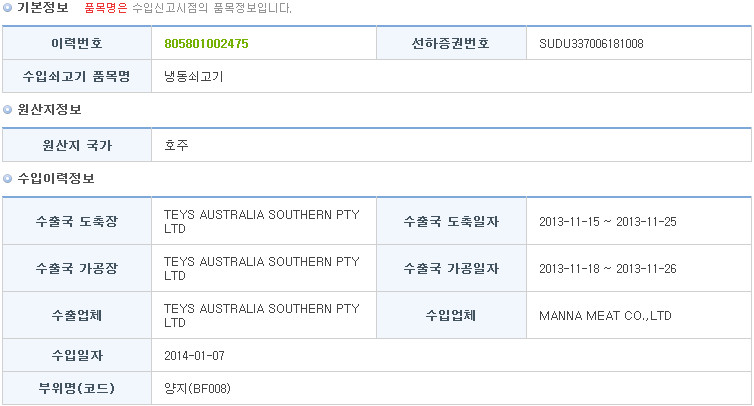Click the import date 2014-01-07

click(x=194, y=355)
